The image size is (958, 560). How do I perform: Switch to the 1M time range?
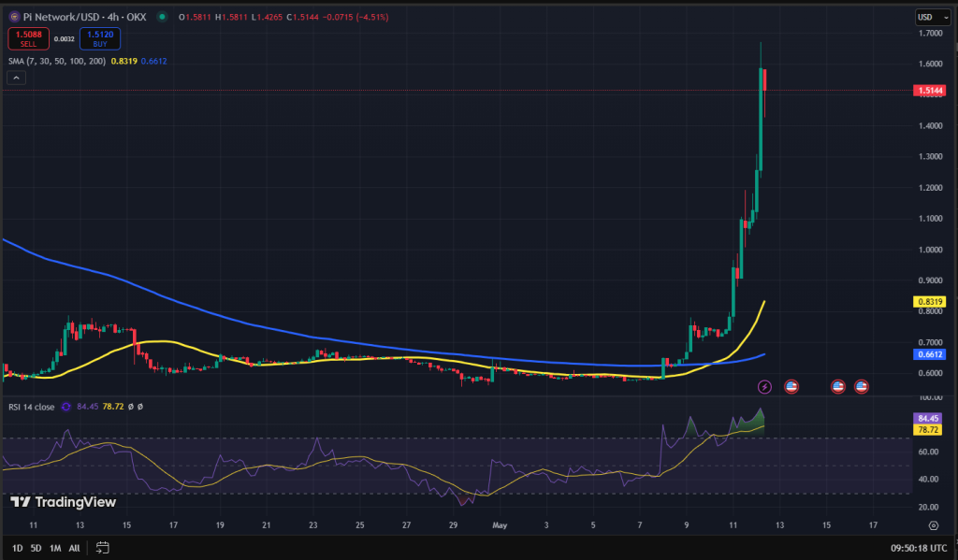click(55, 548)
